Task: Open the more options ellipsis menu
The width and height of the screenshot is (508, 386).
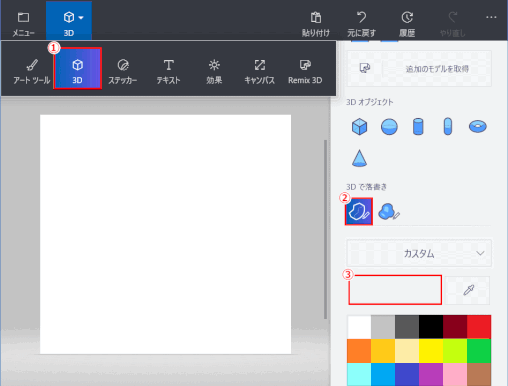Action: pyautogui.click(x=491, y=17)
